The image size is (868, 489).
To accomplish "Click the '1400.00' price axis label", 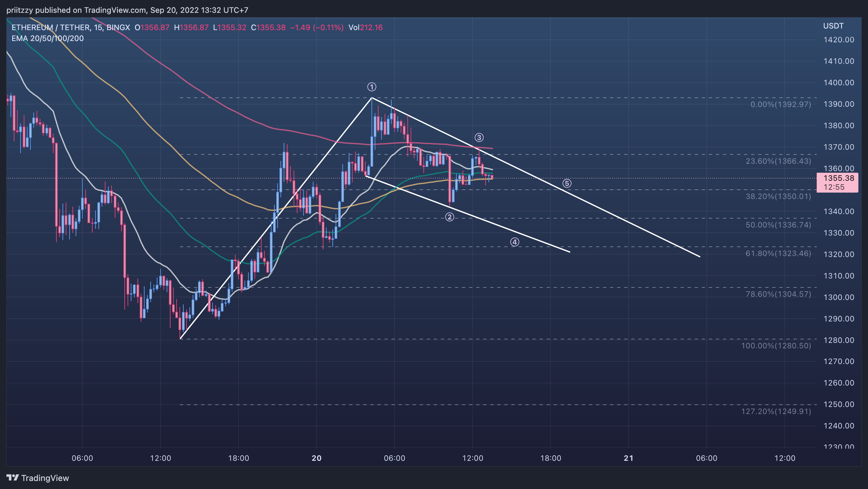I will pyautogui.click(x=839, y=82).
